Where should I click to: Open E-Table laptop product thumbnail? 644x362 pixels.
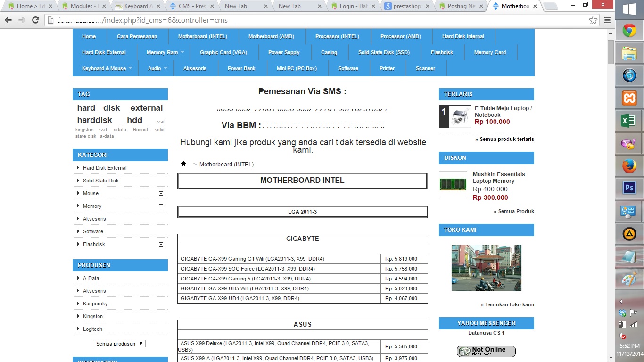(460, 116)
